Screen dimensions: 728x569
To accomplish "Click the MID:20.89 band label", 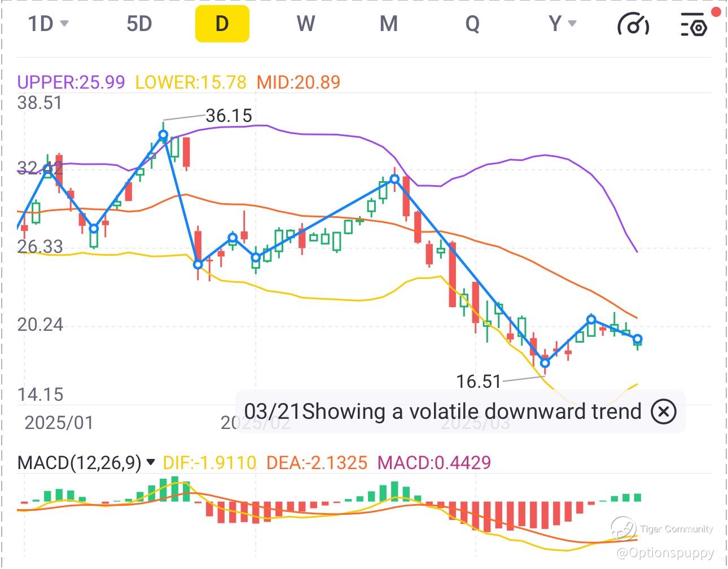I will (299, 82).
